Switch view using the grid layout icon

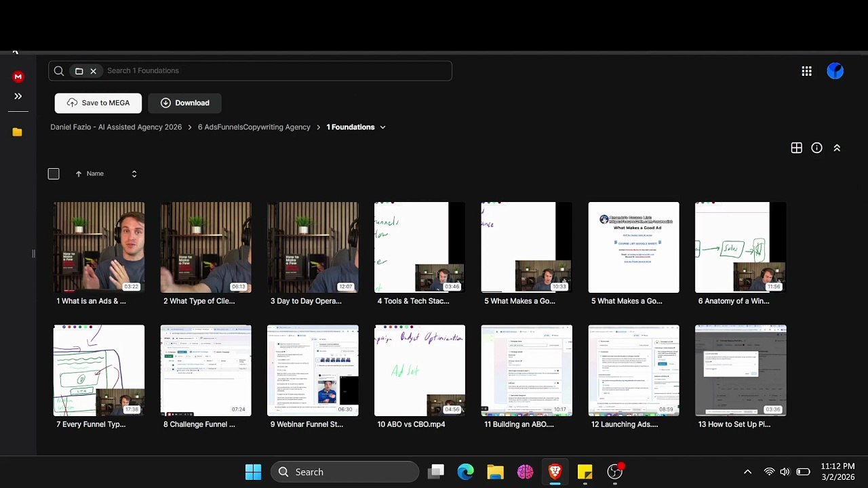(797, 148)
